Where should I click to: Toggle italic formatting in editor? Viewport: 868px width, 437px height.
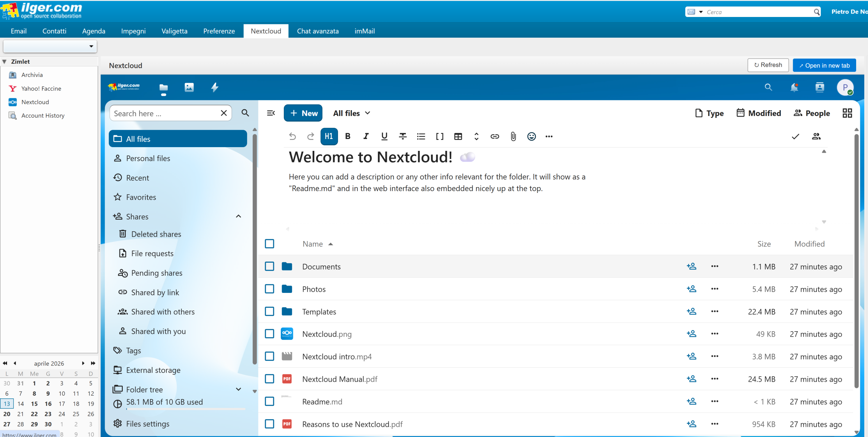[366, 136]
